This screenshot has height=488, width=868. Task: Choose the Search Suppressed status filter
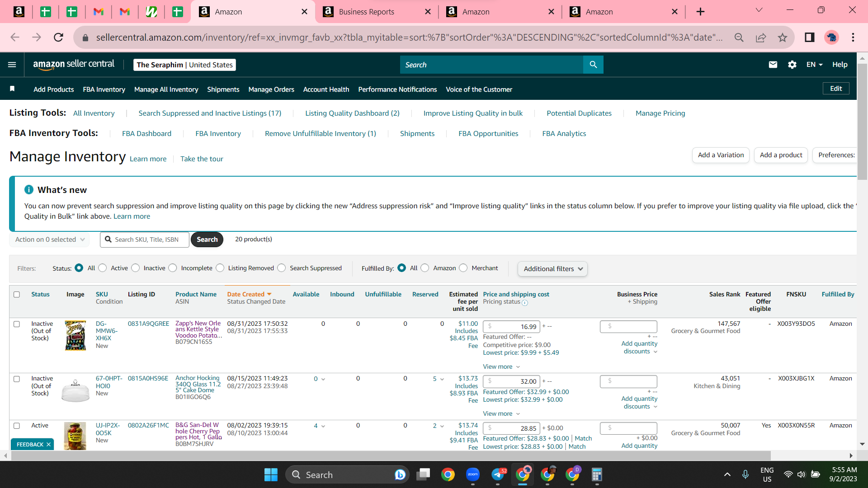282,268
